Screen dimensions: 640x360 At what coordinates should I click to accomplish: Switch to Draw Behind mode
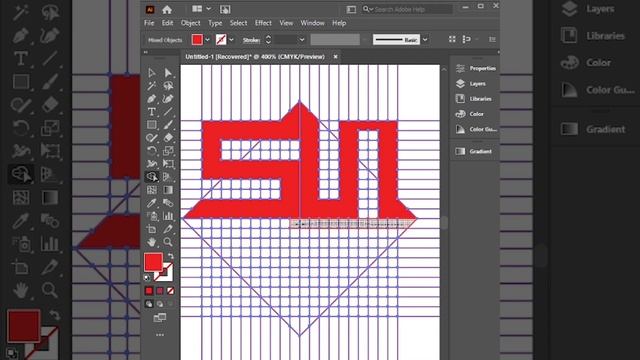(160, 304)
